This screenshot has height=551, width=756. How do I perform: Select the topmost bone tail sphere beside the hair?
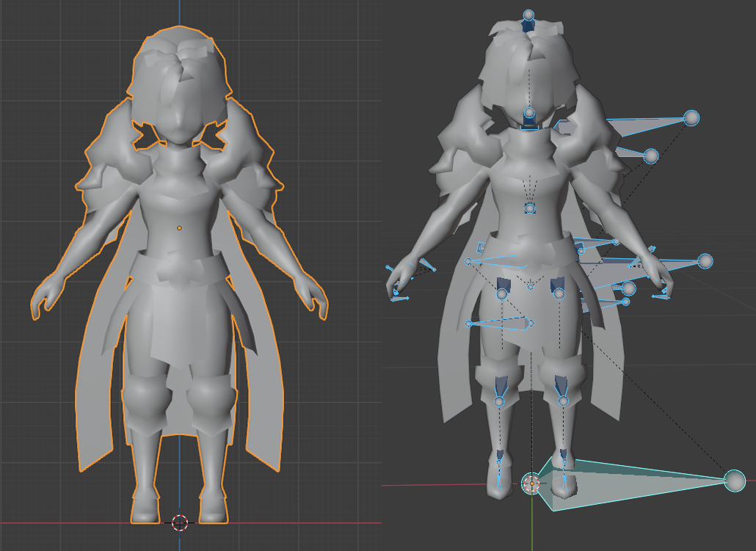691,117
